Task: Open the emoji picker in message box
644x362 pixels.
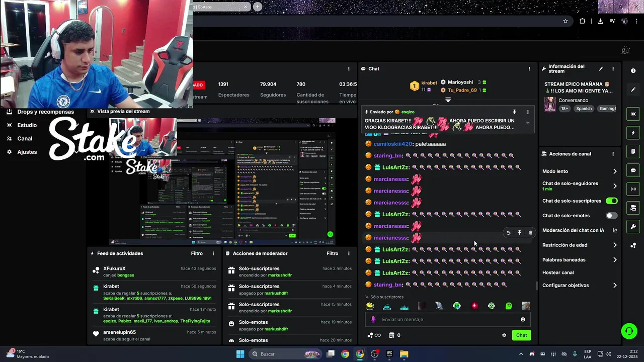Action: pyautogui.click(x=523, y=319)
